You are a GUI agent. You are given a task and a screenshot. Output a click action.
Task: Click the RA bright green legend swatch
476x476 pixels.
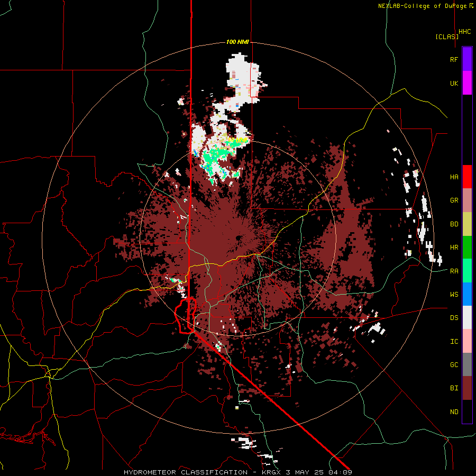click(467, 271)
